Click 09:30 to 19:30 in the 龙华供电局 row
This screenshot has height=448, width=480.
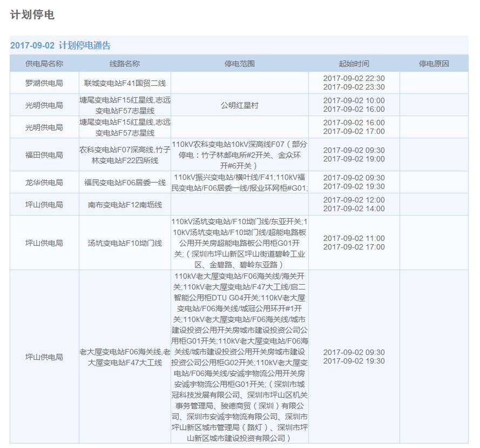354,182
